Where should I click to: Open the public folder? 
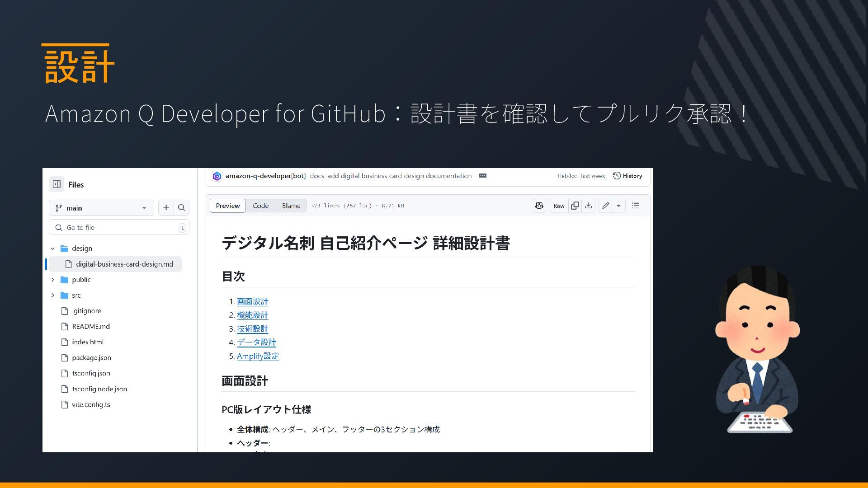(81, 280)
